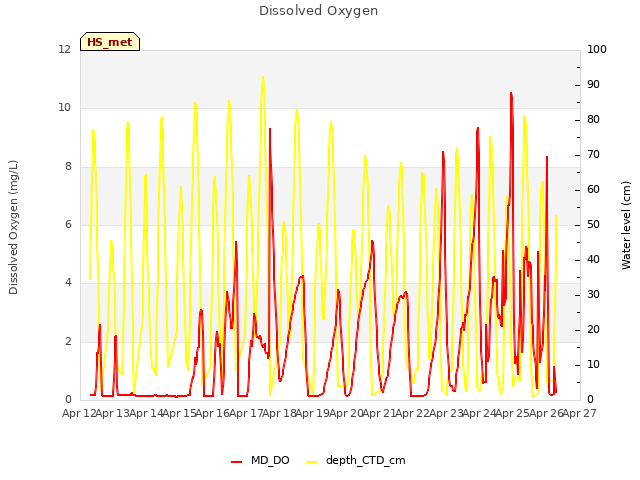Click the Water level (cm) axis label

626,225
